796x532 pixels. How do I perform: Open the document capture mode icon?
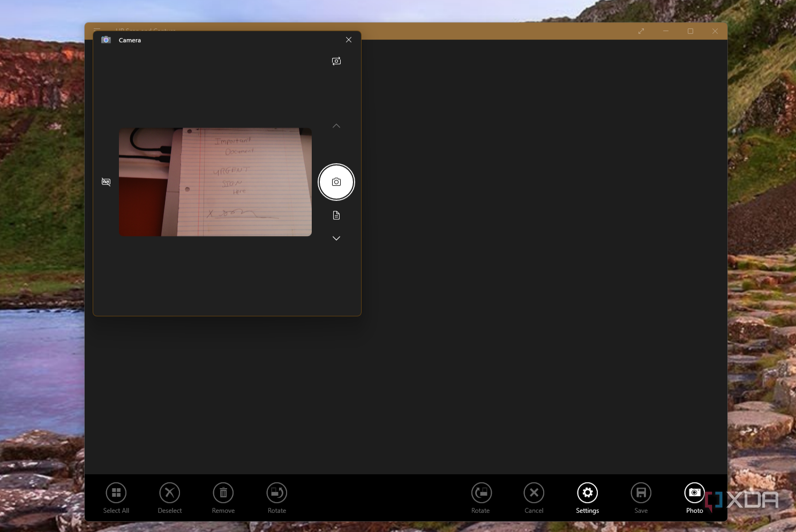336,215
